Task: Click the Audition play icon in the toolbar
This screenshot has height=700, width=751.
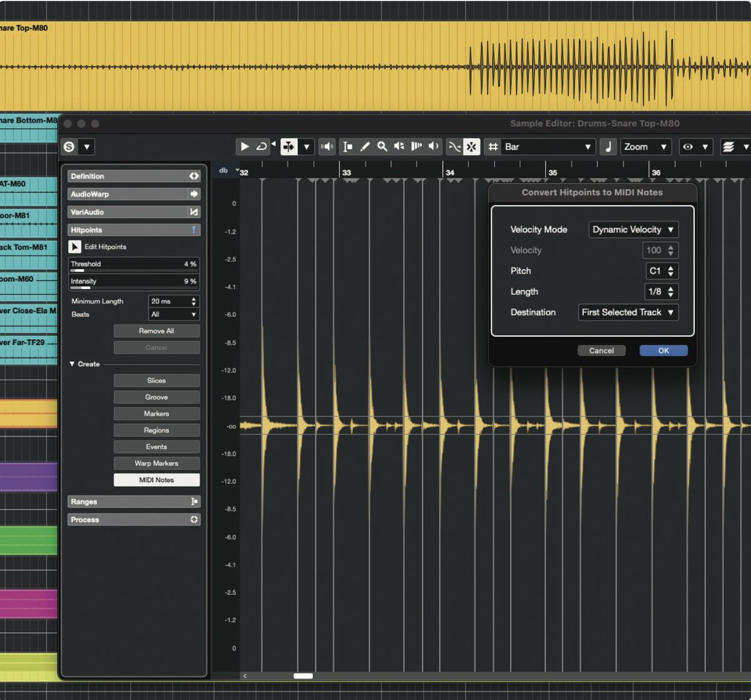Action: coord(244,147)
